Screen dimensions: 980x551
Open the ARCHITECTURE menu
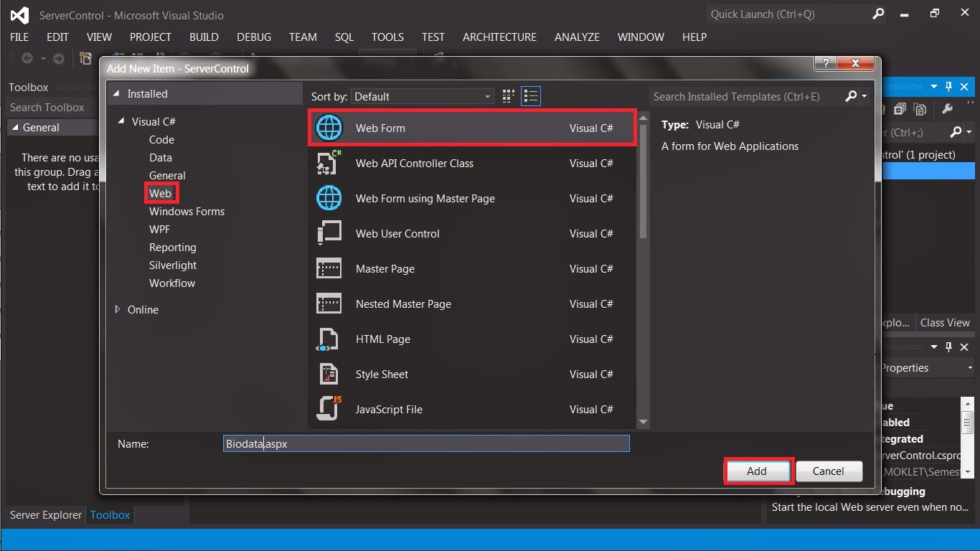point(499,37)
